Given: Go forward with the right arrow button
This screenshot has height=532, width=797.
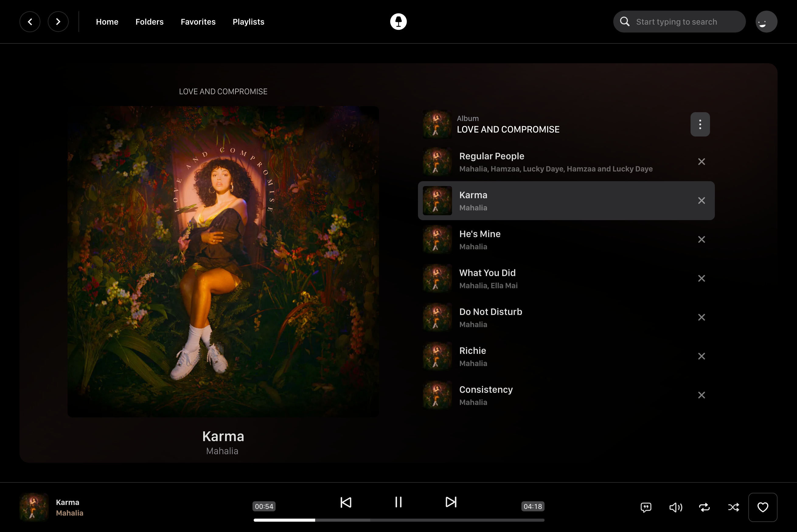Looking at the screenshot, I should coord(58,22).
